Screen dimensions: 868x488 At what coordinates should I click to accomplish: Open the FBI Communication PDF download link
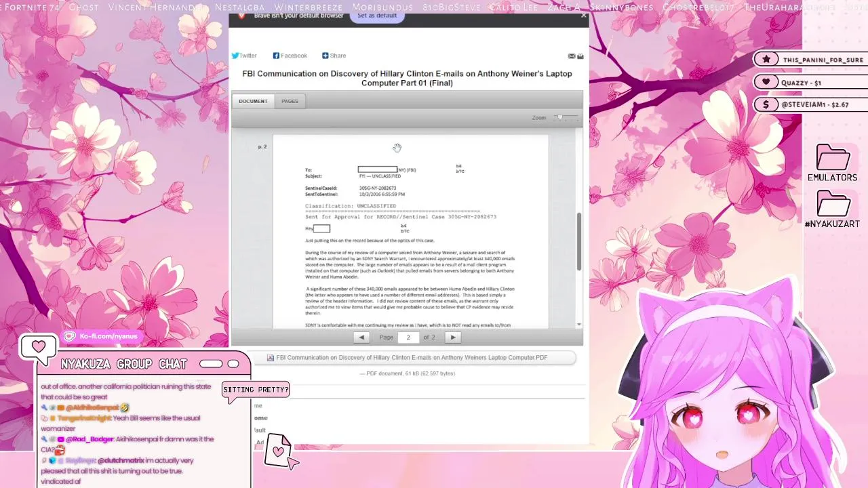click(412, 357)
